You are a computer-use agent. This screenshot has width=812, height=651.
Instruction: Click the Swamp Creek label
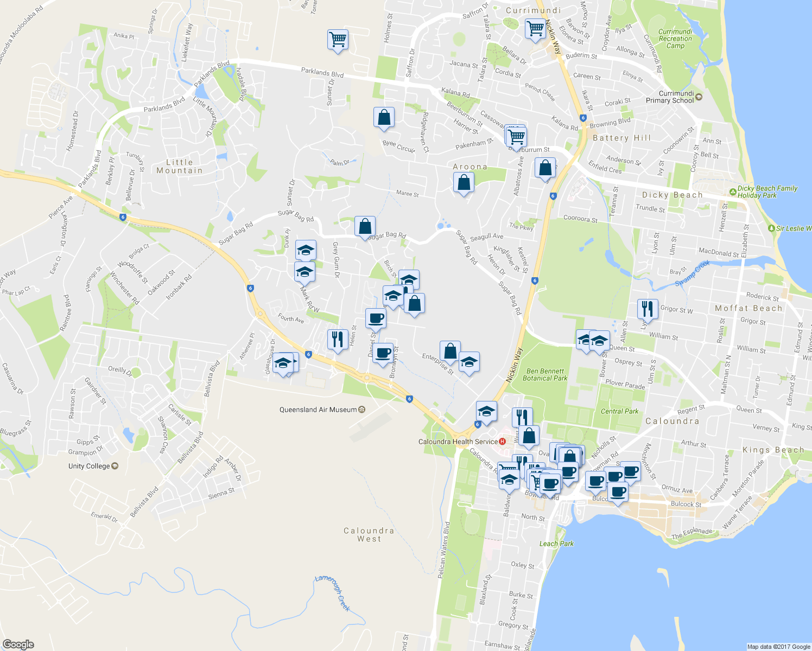coord(693,274)
